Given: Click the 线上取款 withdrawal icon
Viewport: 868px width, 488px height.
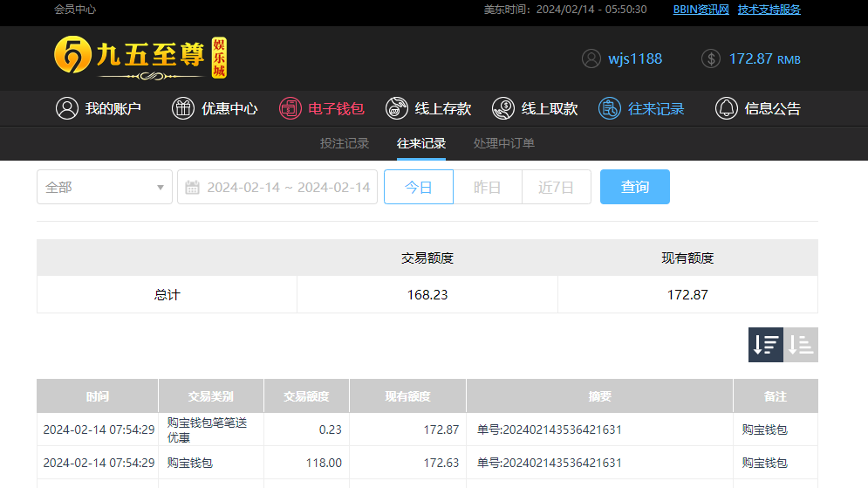Looking at the screenshot, I should tap(503, 108).
